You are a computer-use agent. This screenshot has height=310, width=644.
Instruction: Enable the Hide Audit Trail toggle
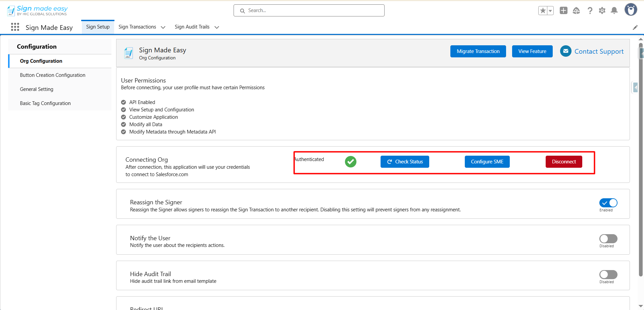[608, 275]
